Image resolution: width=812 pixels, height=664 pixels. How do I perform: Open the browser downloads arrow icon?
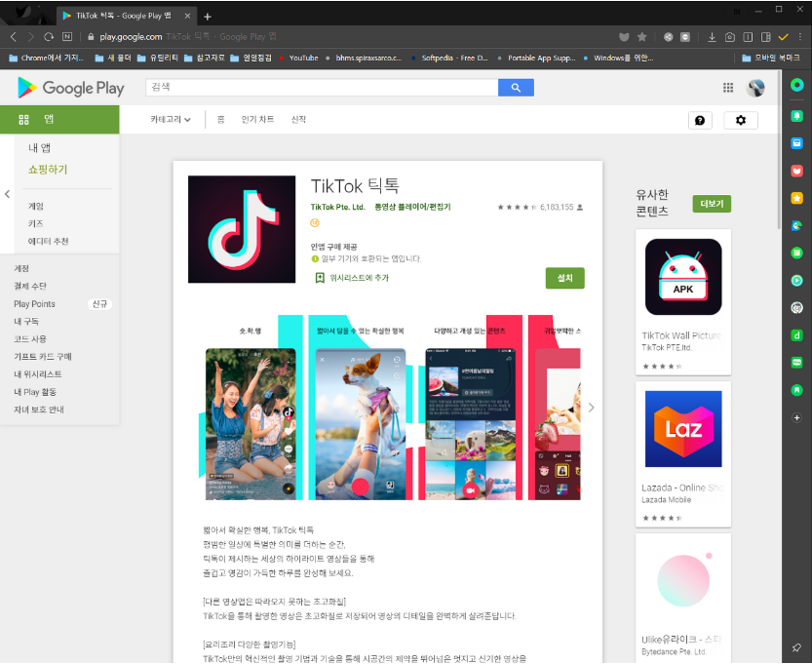[712, 37]
